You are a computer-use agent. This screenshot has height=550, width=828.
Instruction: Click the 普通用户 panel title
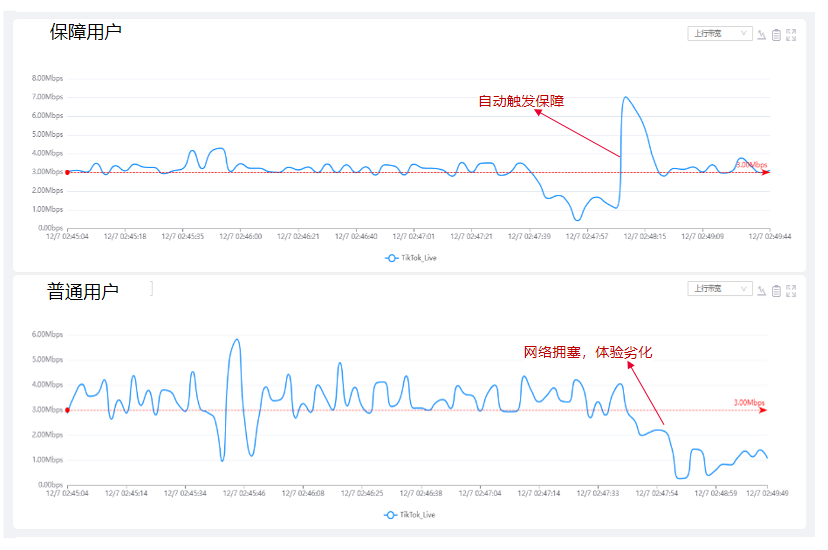coord(83,292)
